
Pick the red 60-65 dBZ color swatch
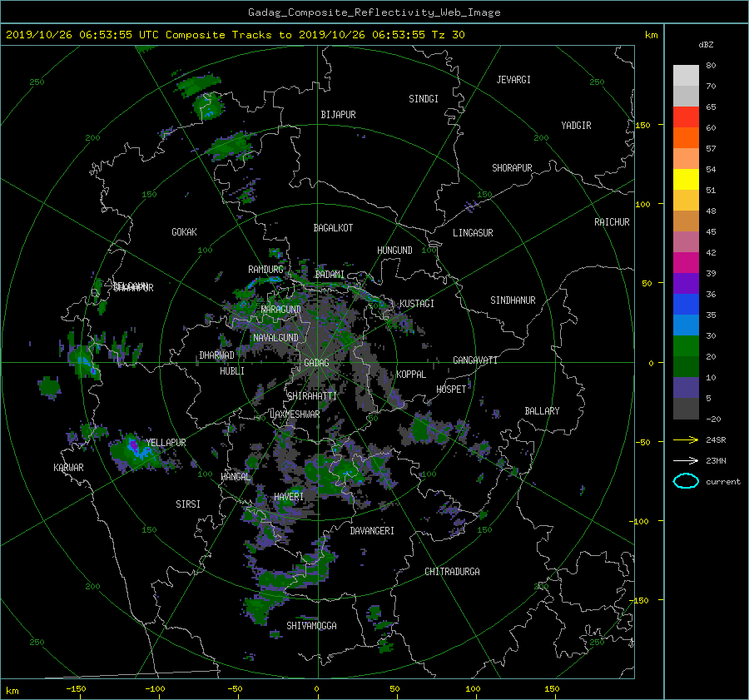686,117
